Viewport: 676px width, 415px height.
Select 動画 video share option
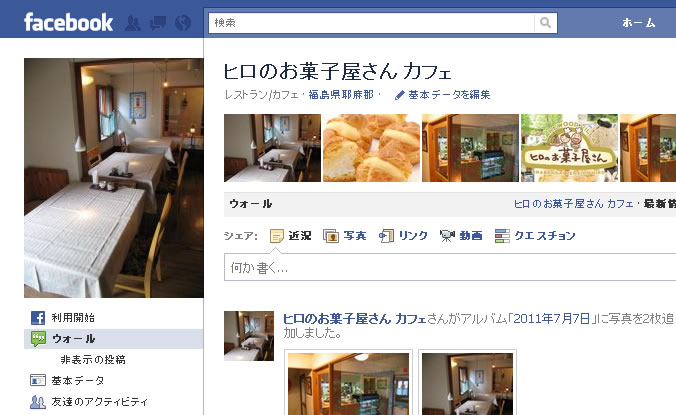coord(461,236)
